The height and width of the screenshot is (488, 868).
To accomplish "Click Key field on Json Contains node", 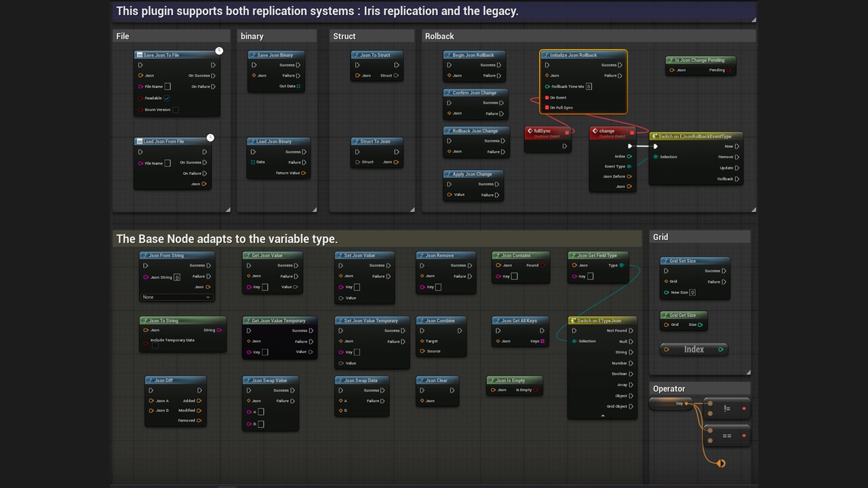I will click(x=514, y=276).
